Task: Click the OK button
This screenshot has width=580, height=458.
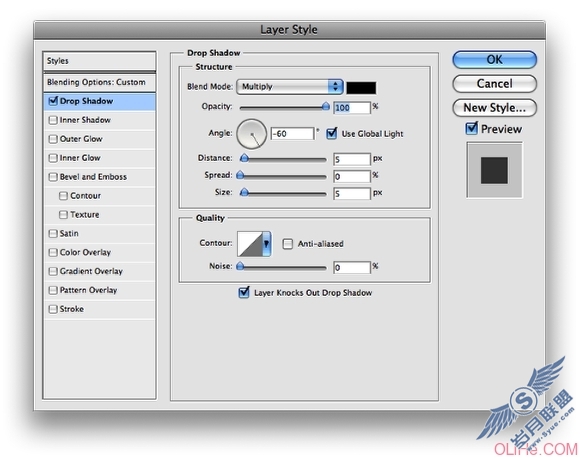Action: click(x=495, y=60)
